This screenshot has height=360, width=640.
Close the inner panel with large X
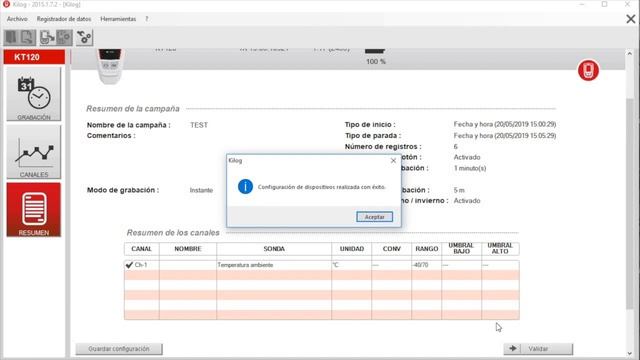631,19
